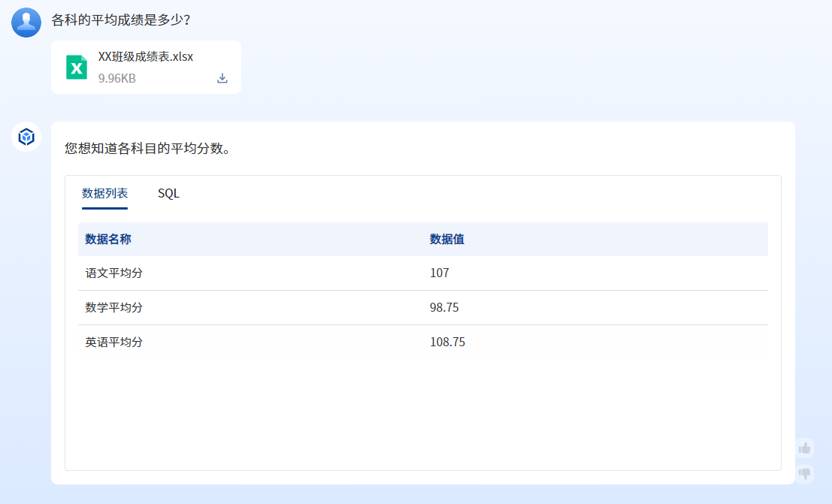This screenshot has width=832, height=504.
Task: Click the 数据名称 column header
Action: pyautogui.click(x=108, y=240)
